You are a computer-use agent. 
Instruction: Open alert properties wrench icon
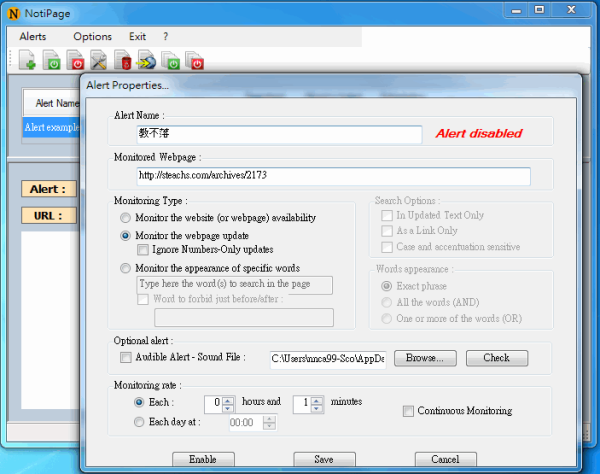coord(99,60)
